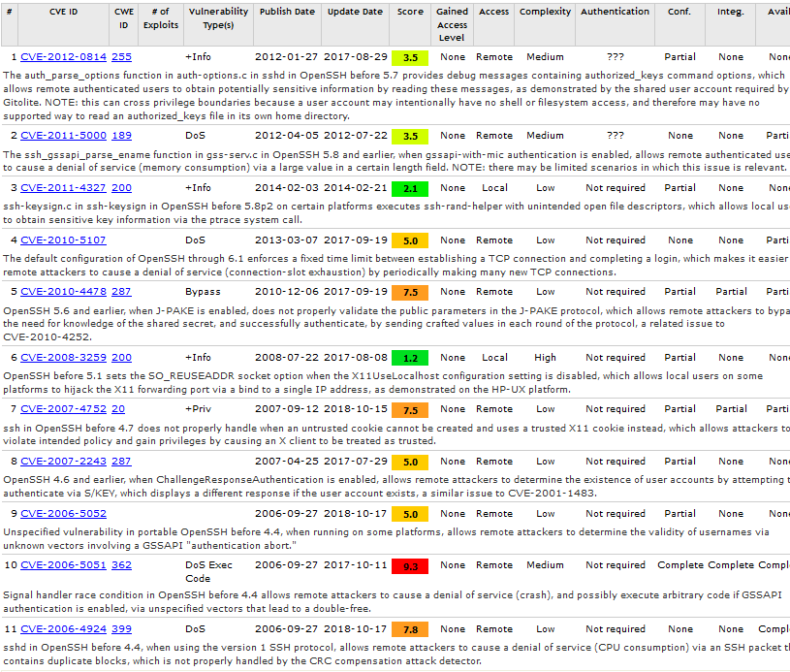Follow the CVE-2010-4478 link
This screenshot has width=790, height=672.
(x=63, y=292)
